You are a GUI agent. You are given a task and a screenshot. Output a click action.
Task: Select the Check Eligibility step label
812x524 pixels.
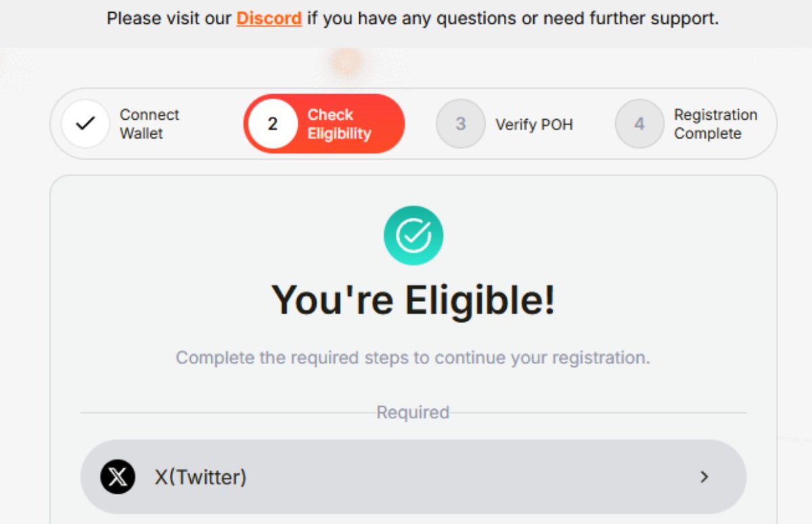pos(339,124)
